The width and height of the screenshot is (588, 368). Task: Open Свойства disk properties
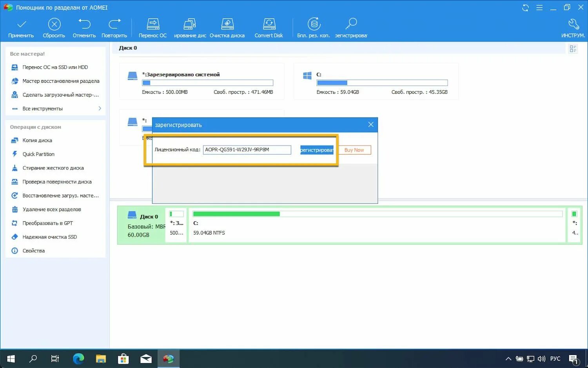pyautogui.click(x=55, y=250)
